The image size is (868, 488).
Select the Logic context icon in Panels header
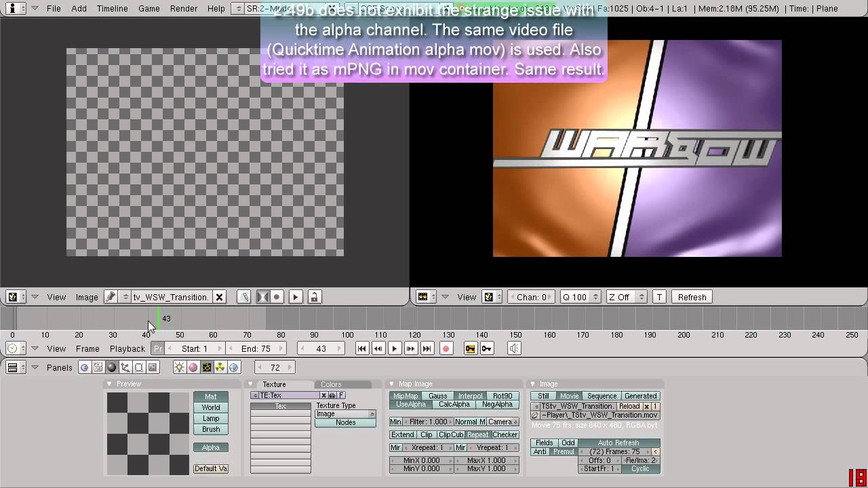pyautogui.click(x=85, y=367)
